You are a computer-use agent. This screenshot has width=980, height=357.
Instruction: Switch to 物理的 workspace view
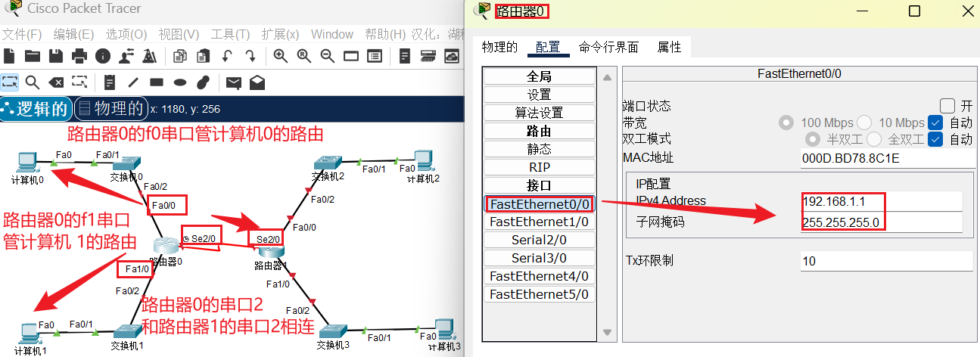pyautogui.click(x=111, y=109)
